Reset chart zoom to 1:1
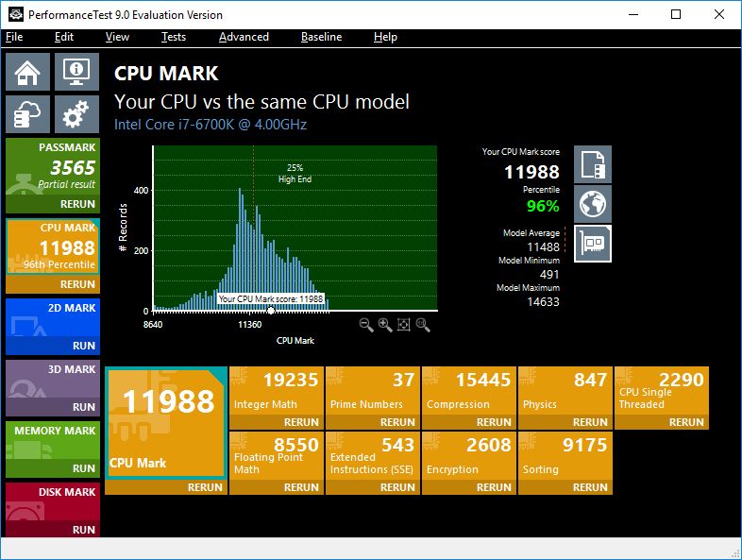The width and height of the screenshot is (742, 560). point(423,325)
